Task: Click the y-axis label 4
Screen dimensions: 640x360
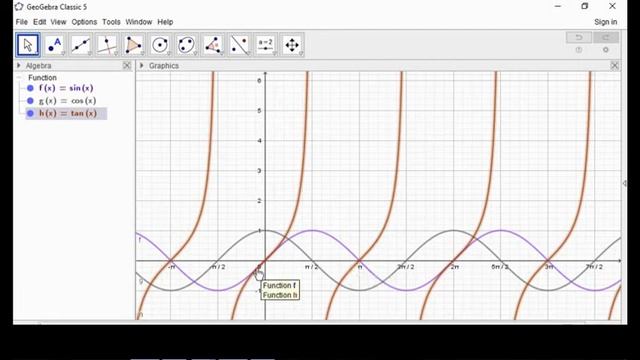Action: pyautogui.click(x=259, y=141)
